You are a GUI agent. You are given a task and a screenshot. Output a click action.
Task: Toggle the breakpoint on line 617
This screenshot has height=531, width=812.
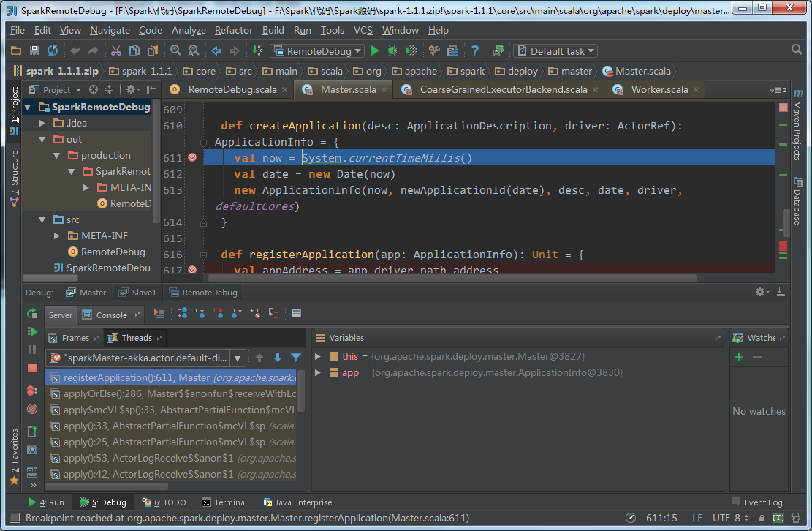click(x=192, y=269)
